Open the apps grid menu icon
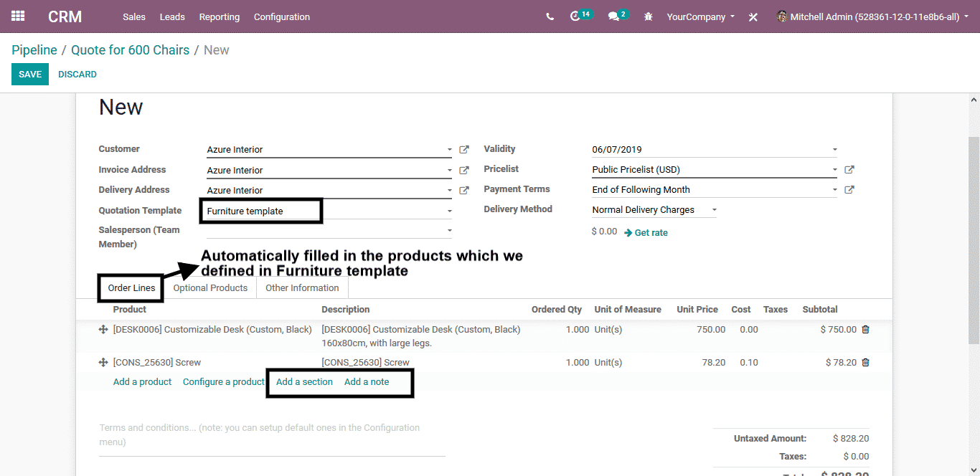 pos(18,16)
